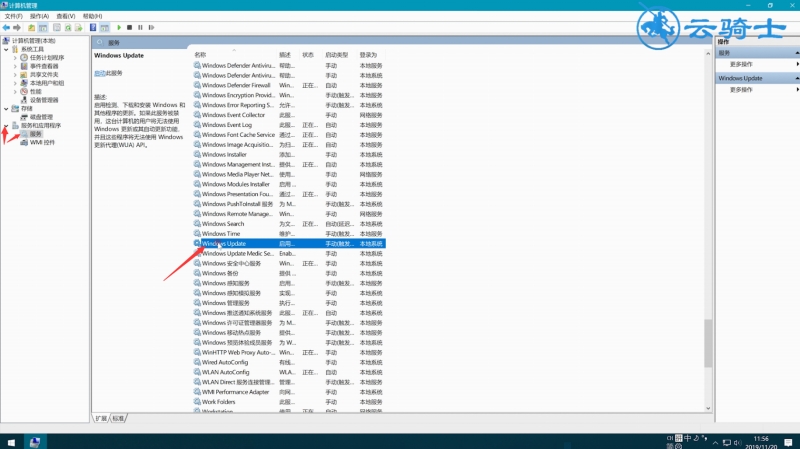The height and width of the screenshot is (449, 800).
Task: Click the Properties toolbar icon
Action: coord(57,28)
